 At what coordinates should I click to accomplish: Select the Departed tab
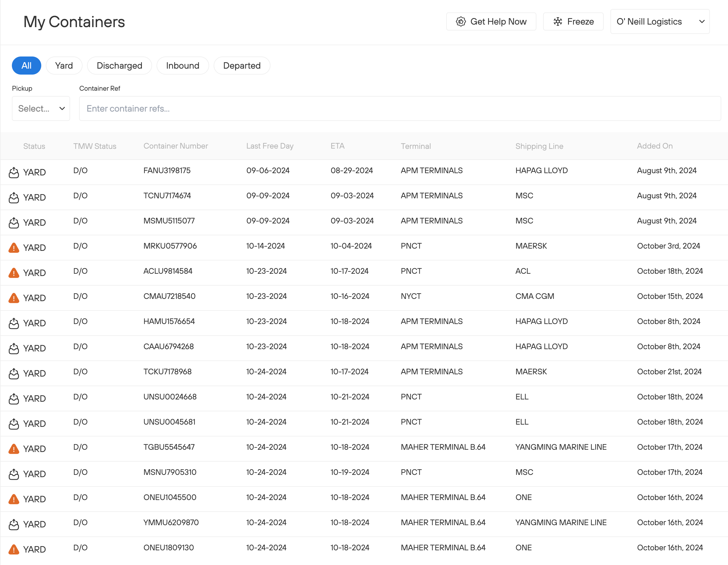tap(242, 65)
